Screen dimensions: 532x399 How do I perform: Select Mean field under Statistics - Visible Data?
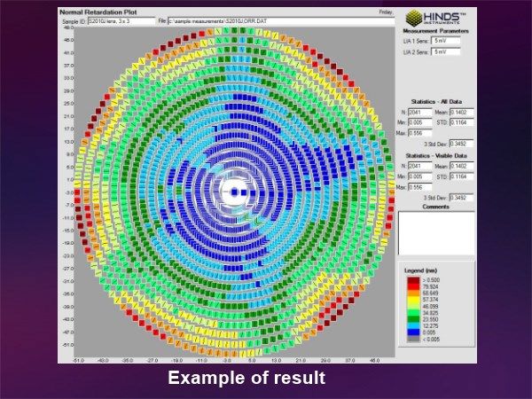(x=461, y=165)
